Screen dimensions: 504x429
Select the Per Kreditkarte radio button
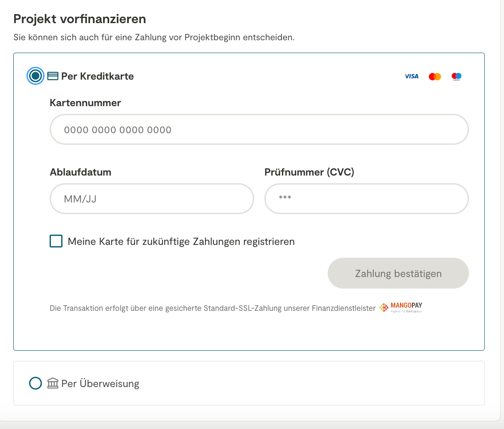click(x=36, y=76)
